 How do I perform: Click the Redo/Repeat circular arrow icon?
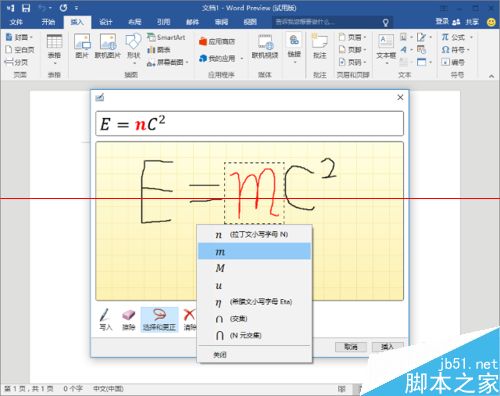(x=63, y=8)
